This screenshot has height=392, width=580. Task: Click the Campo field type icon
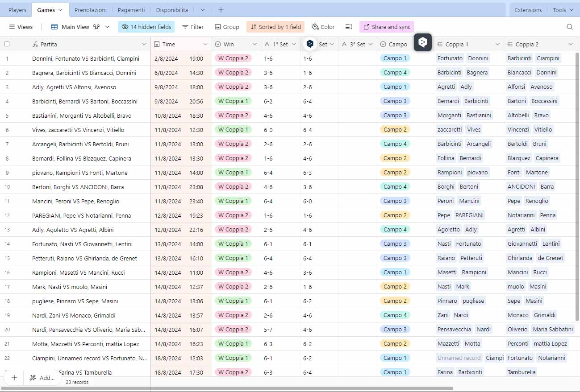[x=383, y=44]
